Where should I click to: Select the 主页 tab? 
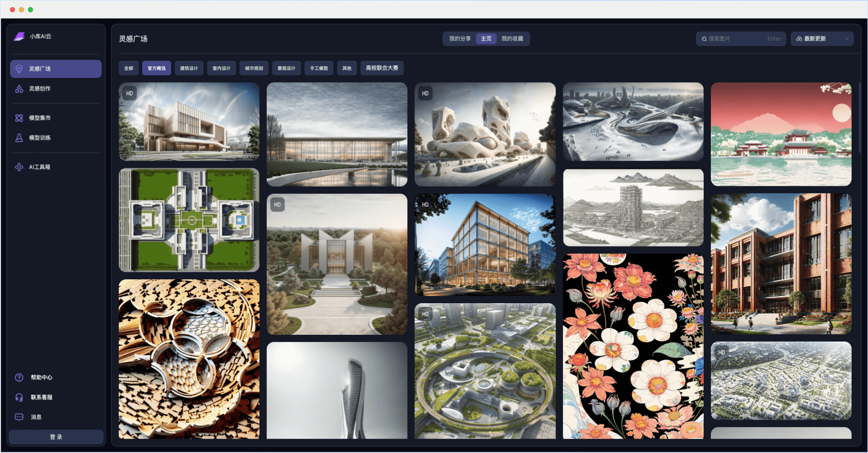click(x=486, y=39)
